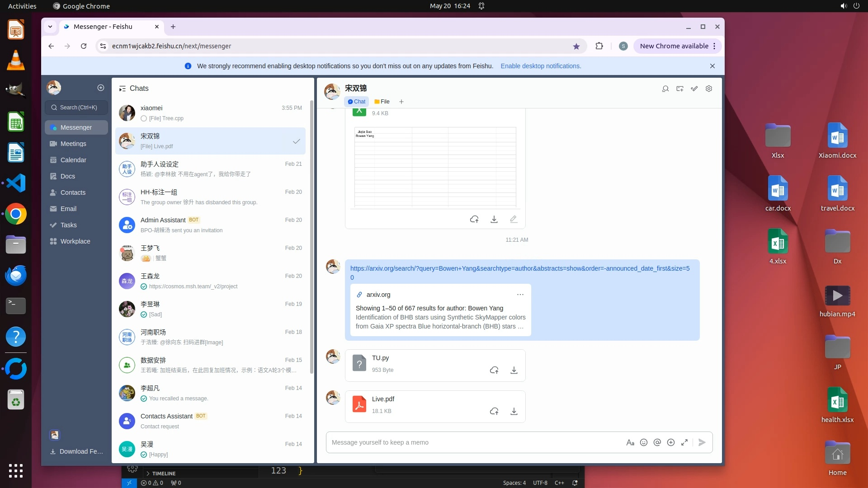
Task: Collapse the Chats list panel
Action: pyautogui.click(x=122, y=89)
